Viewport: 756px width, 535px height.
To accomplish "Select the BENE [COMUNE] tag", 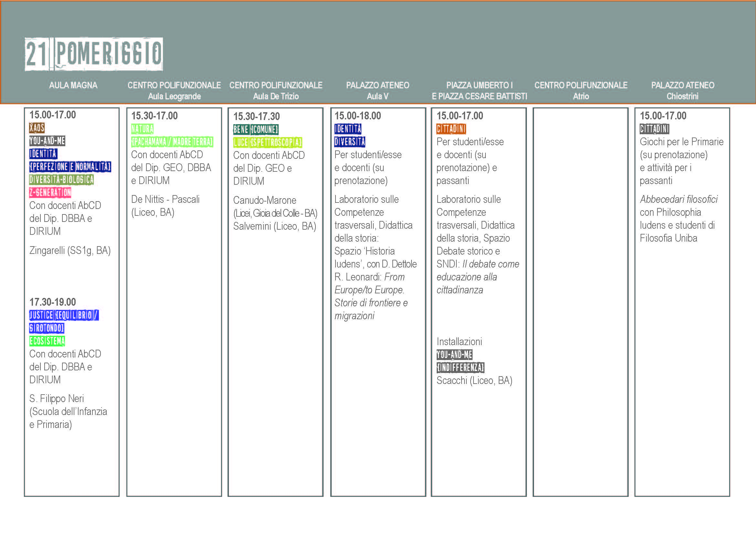I will [256, 129].
